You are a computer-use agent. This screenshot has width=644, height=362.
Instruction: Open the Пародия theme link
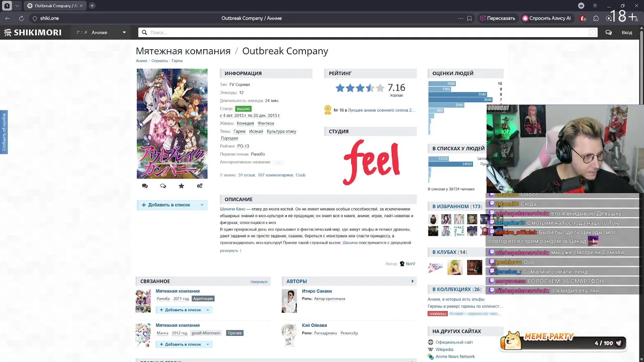pyautogui.click(x=229, y=138)
